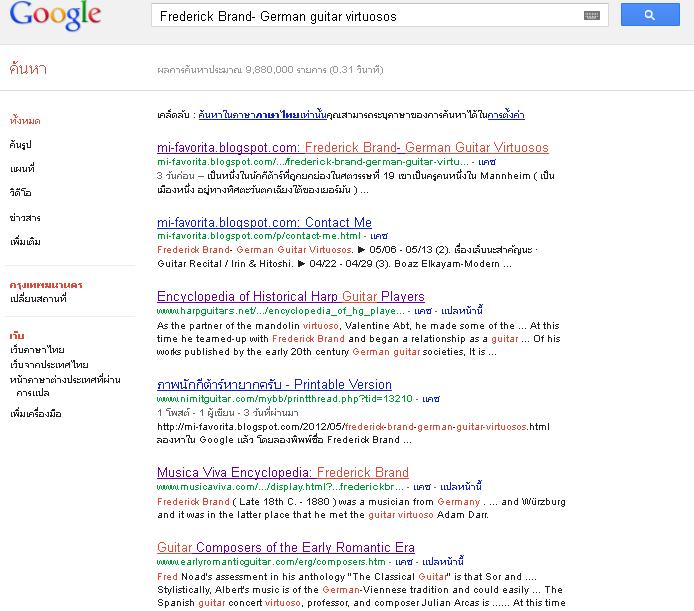Click the ค้นหา heading text
The height and width of the screenshot is (611, 694).
28,69
